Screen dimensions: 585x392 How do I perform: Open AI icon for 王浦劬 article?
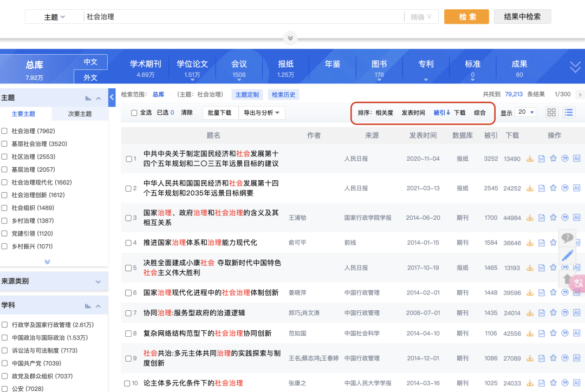[576, 218]
